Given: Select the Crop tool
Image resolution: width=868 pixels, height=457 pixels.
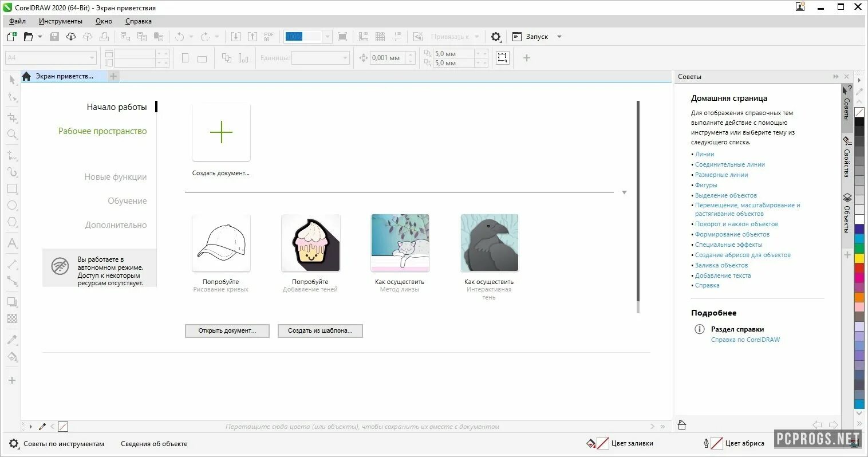Looking at the screenshot, I should point(12,117).
